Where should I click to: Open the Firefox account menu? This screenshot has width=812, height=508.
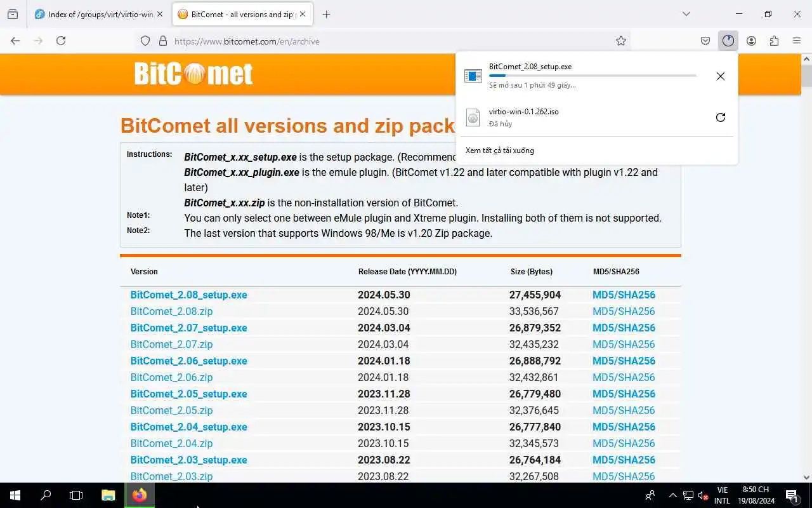[x=751, y=41]
